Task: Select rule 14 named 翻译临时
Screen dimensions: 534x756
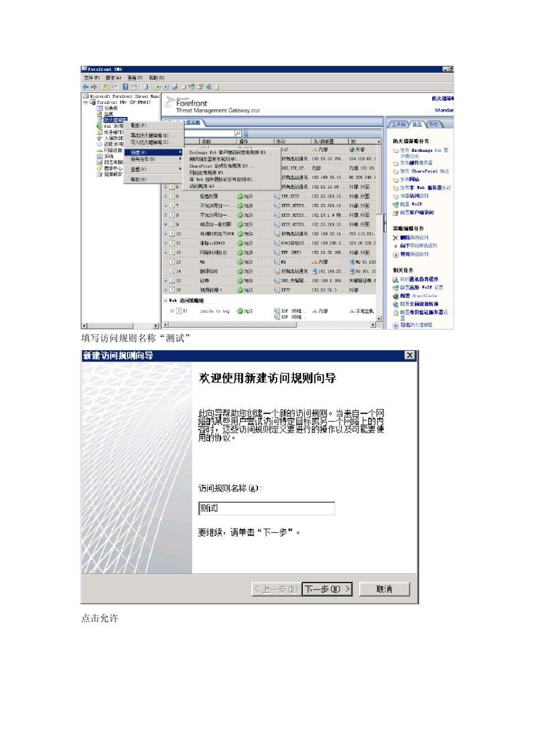Action: 270,271
